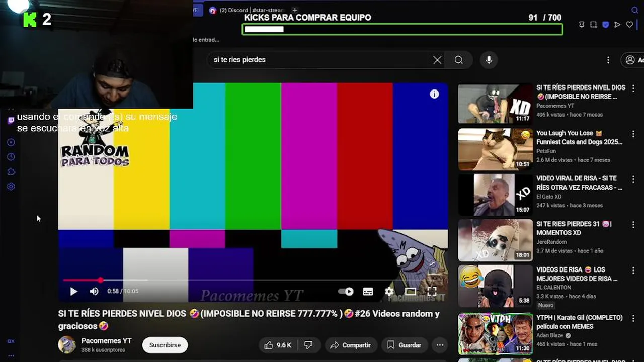Enter fullscreen mode
644x362 pixels.
[432, 291]
